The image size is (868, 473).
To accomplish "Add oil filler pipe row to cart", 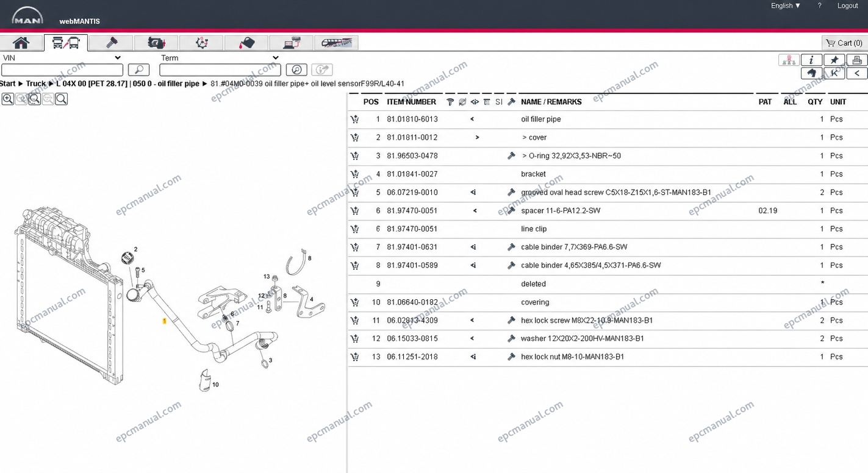I will (354, 119).
